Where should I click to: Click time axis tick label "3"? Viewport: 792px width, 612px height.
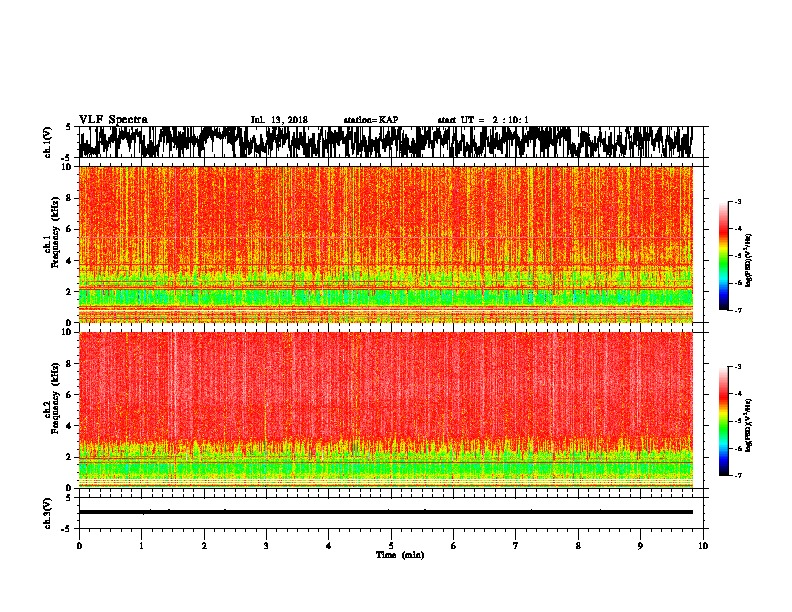point(266,546)
